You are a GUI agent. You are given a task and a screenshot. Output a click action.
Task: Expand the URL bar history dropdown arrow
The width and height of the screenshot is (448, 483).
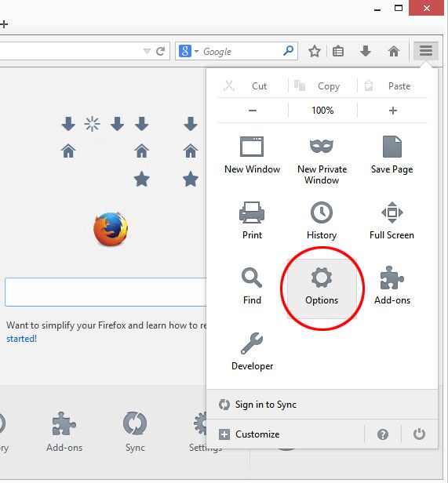pos(147,51)
